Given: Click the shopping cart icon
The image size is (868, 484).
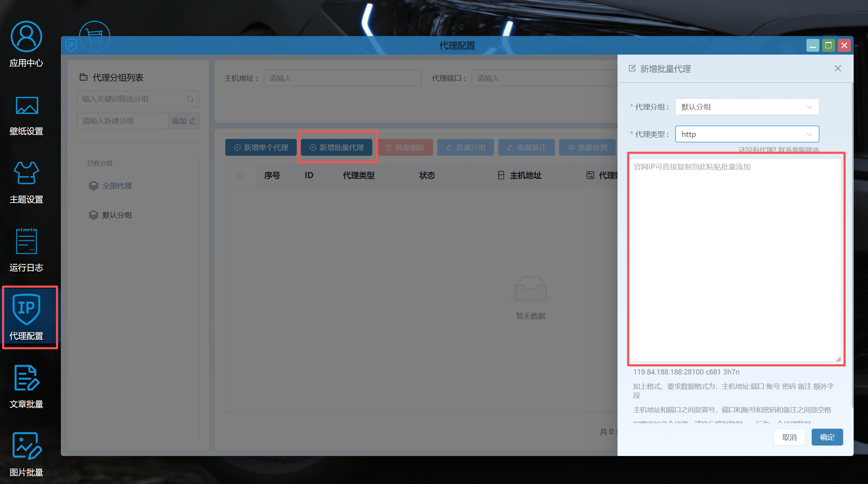Looking at the screenshot, I should pyautogui.click(x=94, y=36).
